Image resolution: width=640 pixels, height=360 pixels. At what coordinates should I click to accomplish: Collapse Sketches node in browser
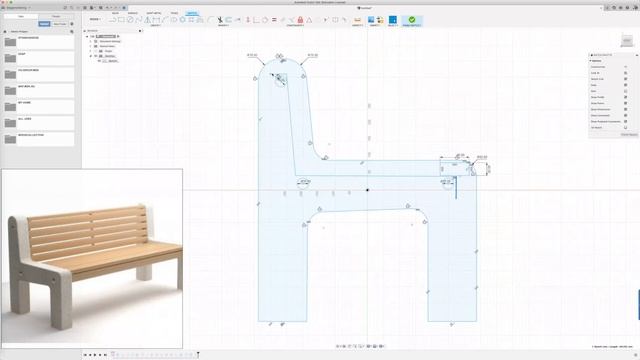tap(91, 56)
